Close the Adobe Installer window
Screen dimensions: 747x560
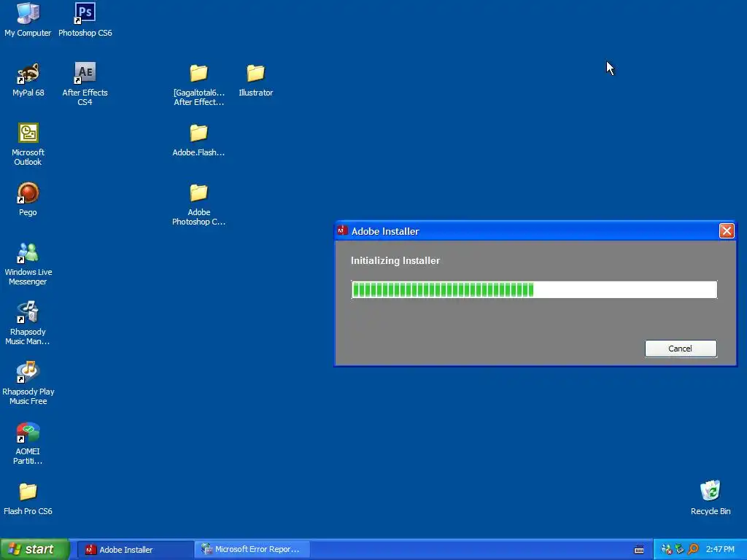727,231
